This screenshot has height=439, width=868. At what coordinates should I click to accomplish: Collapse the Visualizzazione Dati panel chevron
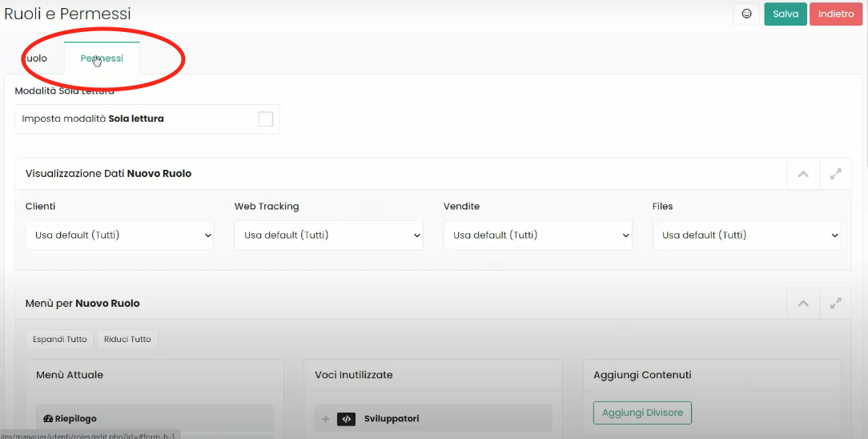(803, 174)
